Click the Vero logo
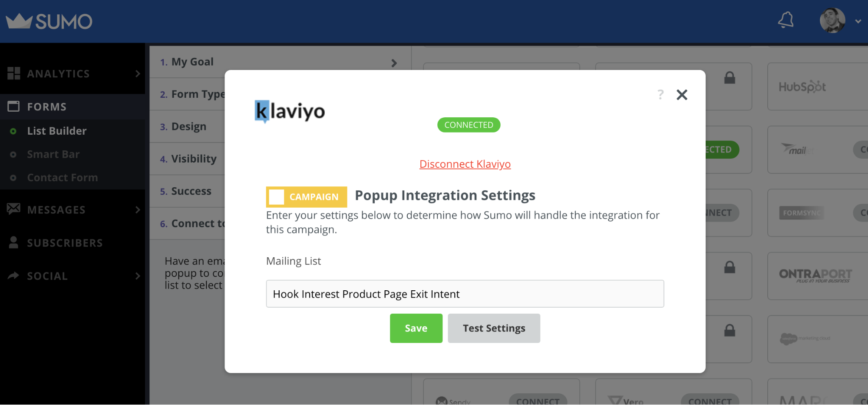 626,400
